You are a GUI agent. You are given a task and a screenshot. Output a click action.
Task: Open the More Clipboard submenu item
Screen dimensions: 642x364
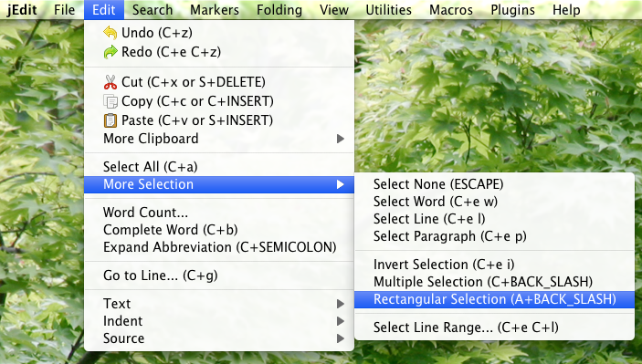coord(219,139)
